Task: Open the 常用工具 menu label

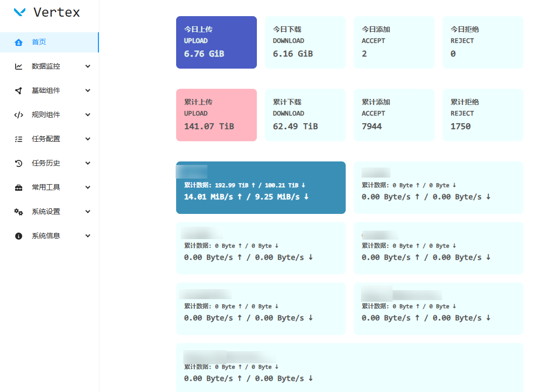Action: coord(46,188)
